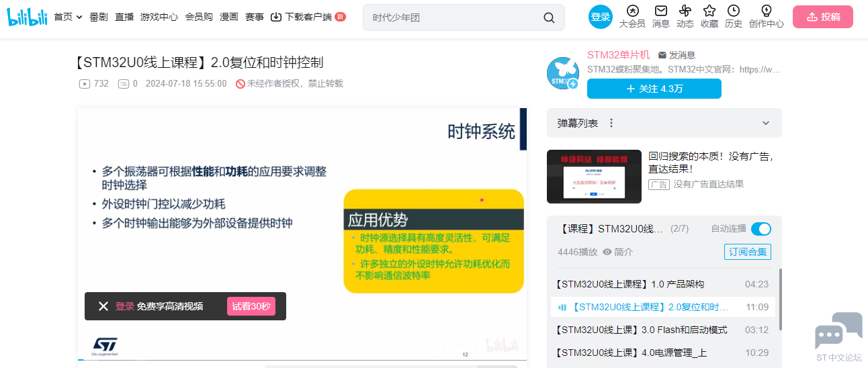This screenshot has width=868, height=368.
Task: Toggle the 自动连播 switch
Action: (761, 229)
